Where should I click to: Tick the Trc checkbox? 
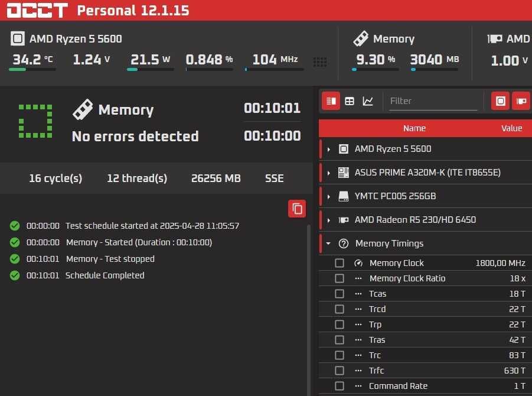[340, 355]
